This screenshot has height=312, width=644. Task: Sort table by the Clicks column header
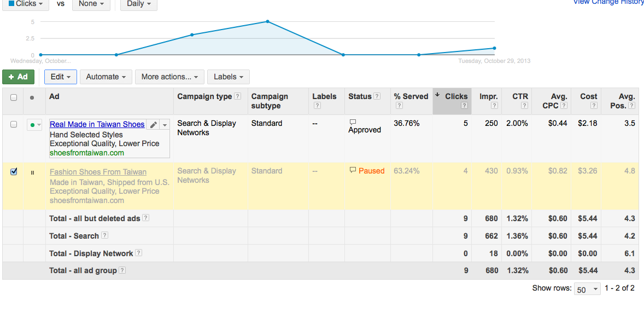coord(456,96)
